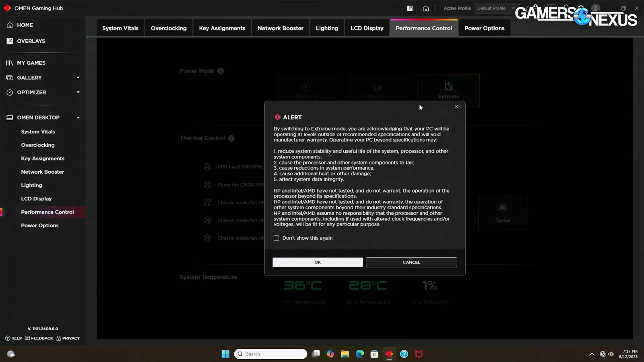Click the OMEN Gaming Hub taskbar icon
644x362 pixels.
click(389, 354)
